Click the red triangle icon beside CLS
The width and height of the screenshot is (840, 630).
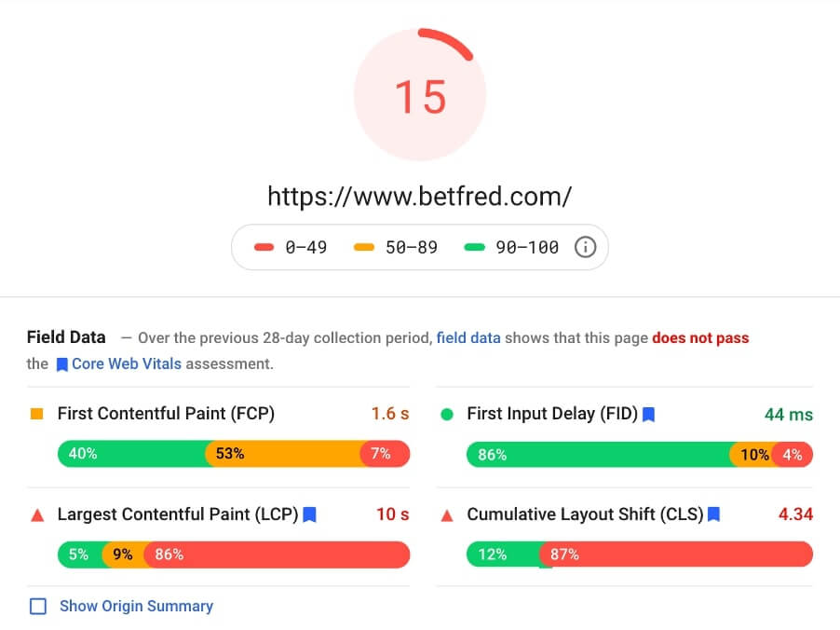coord(447,515)
